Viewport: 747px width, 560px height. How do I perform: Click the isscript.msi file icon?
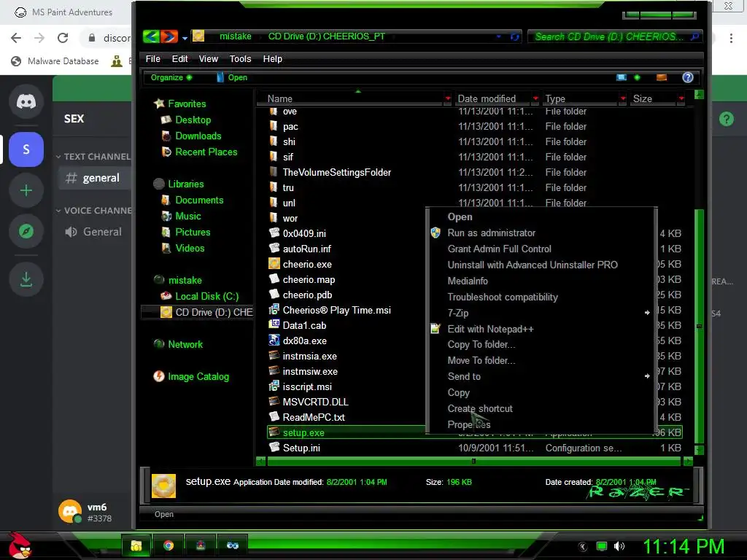[x=274, y=386]
